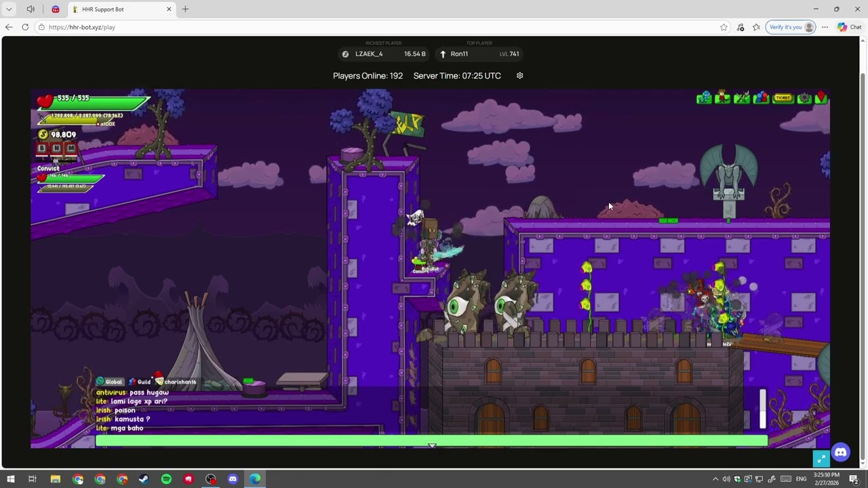
Task: Click the Players Online: 192 text
Action: (368, 75)
